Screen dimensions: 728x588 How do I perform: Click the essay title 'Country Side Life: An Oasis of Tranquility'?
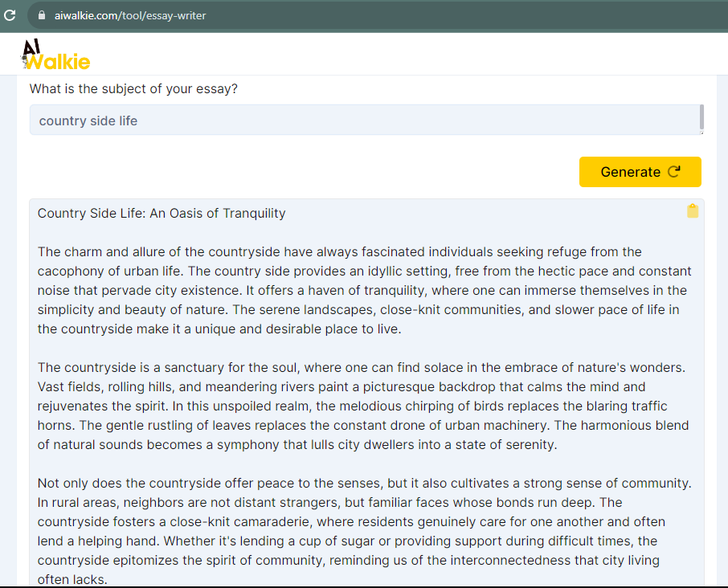point(162,213)
